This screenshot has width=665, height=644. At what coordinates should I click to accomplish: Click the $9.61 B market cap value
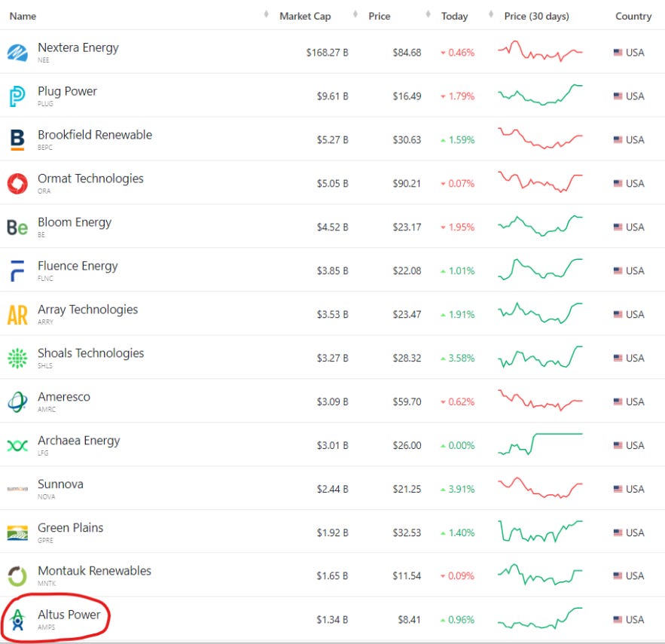pos(333,96)
